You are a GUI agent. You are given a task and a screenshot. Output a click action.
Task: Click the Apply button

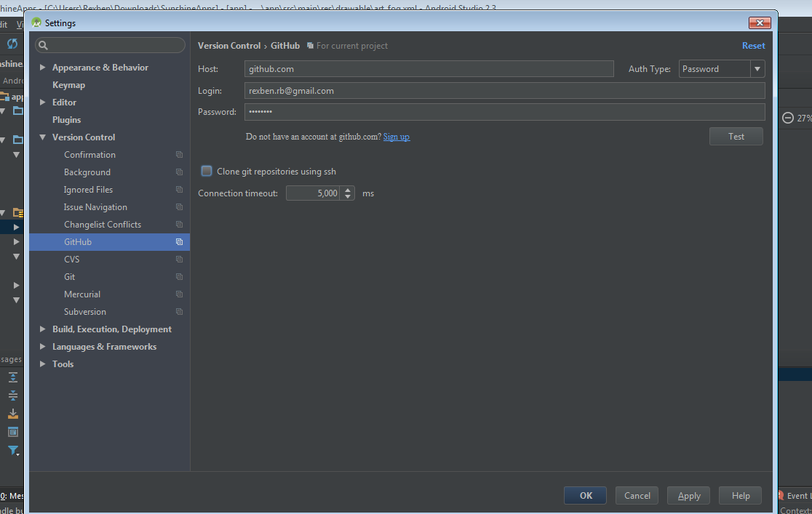(689, 495)
